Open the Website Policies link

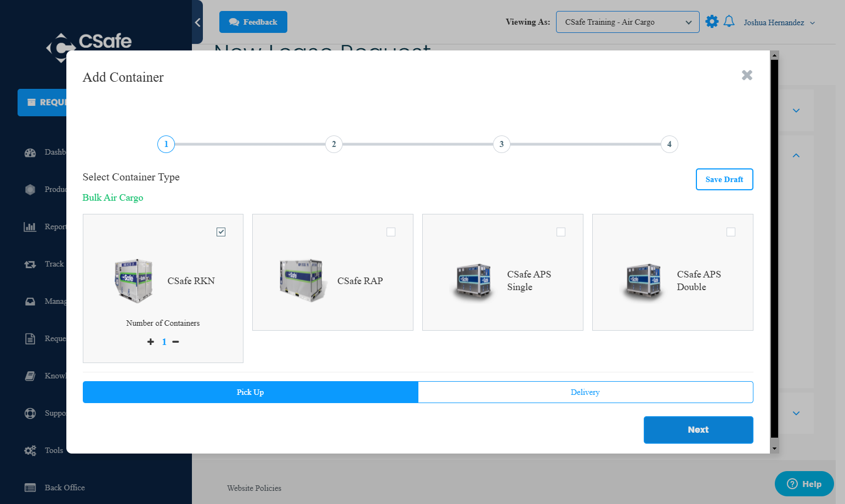click(x=254, y=488)
